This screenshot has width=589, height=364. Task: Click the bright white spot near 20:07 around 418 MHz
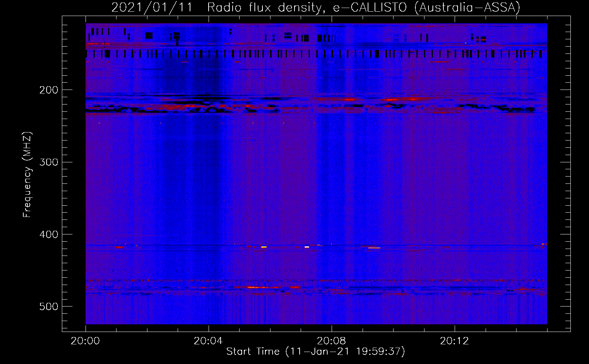point(307,247)
